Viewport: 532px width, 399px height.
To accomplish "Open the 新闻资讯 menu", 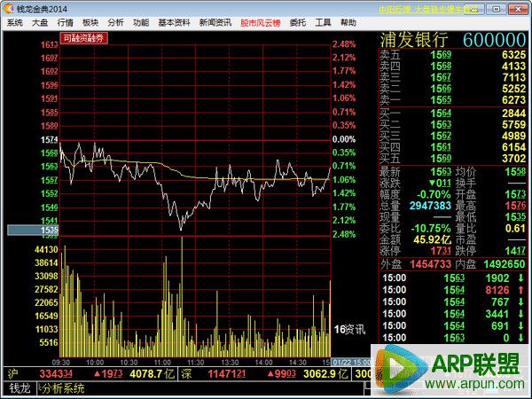I will pyautogui.click(x=215, y=23).
